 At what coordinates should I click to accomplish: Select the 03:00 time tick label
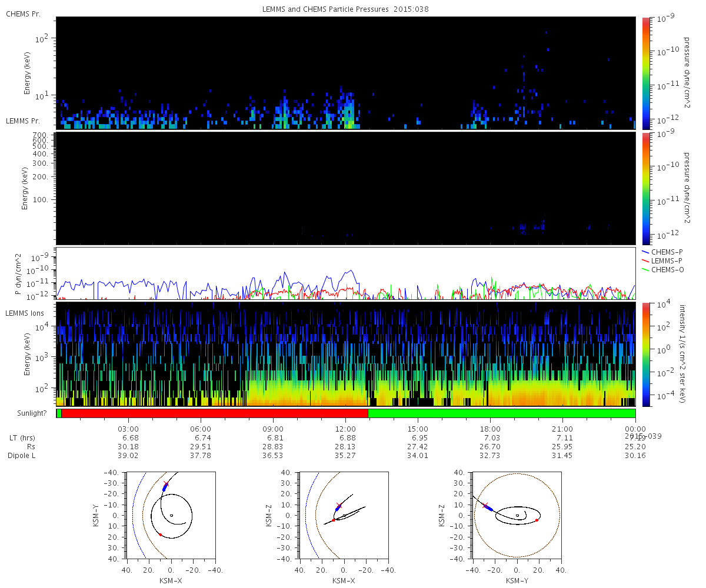pos(128,429)
